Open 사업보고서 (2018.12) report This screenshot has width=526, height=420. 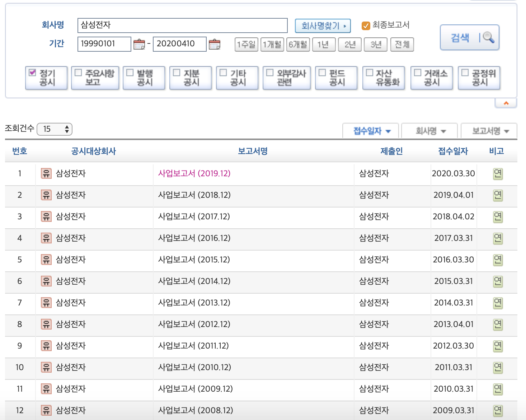point(194,195)
